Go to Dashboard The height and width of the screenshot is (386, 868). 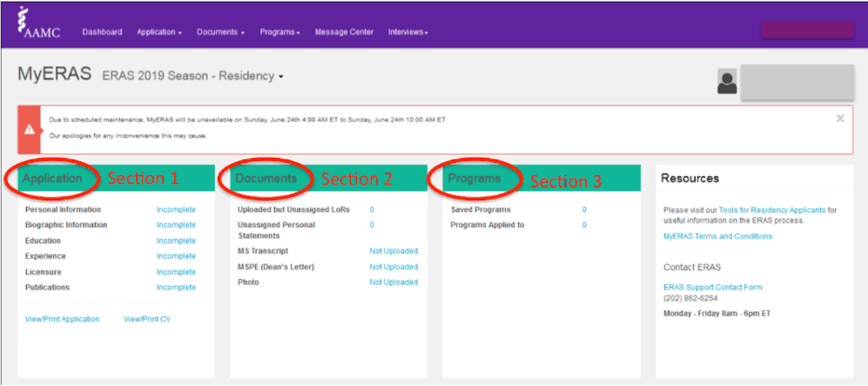coord(103,32)
